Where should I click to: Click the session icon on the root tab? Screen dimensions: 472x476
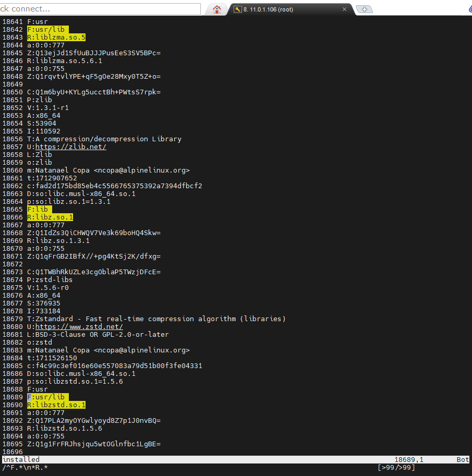(237, 9)
